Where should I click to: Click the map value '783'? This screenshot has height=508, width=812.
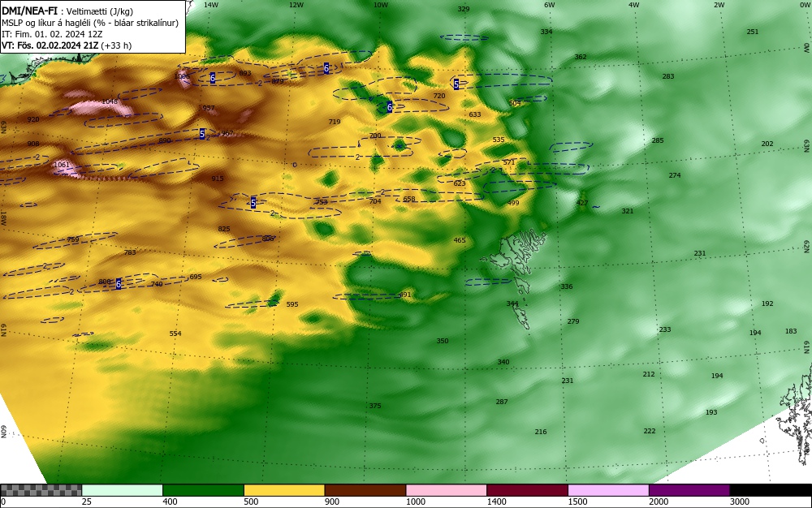pyautogui.click(x=130, y=252)
